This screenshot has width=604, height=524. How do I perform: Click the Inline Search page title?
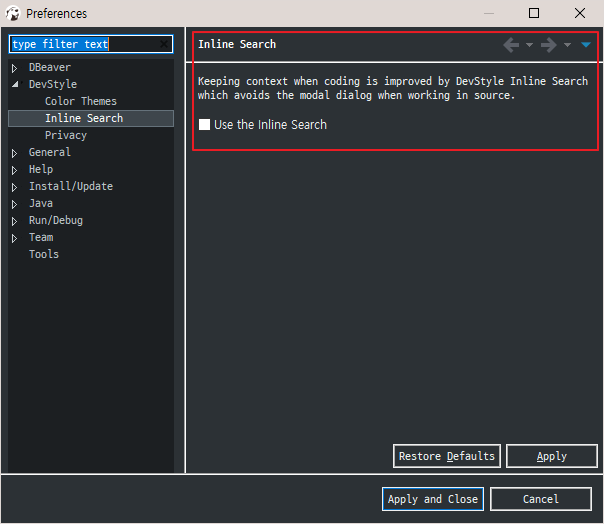coord(237,44)
